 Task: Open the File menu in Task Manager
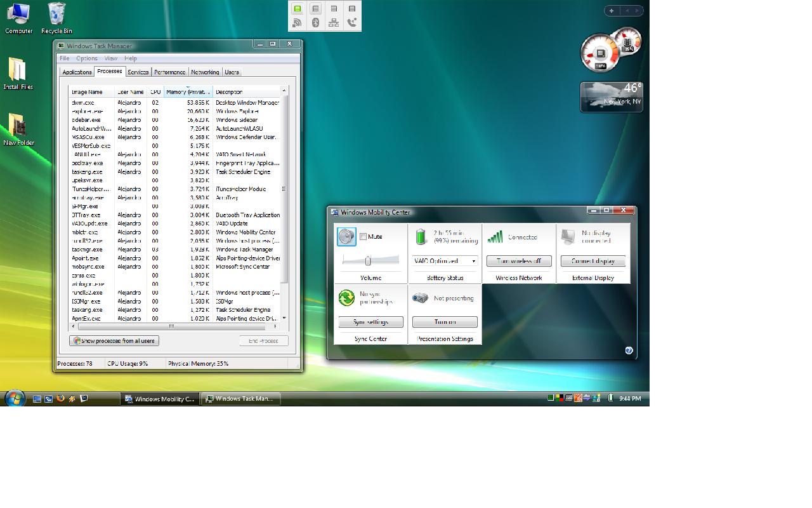pos(65,58)
